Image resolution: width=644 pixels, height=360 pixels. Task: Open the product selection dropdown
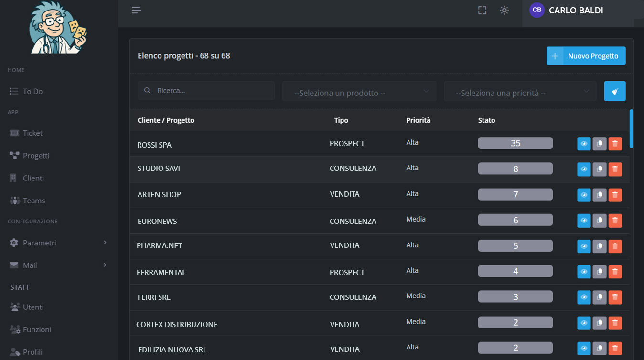(359, 93)
